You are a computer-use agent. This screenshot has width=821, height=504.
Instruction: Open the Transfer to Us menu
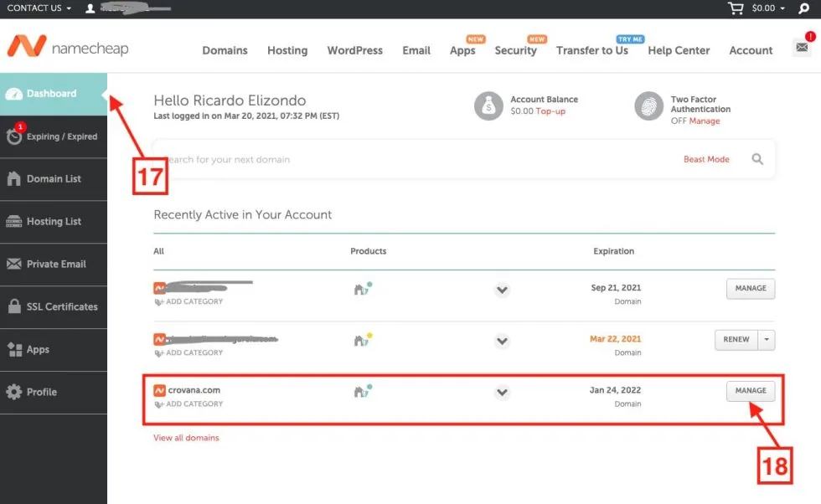[x=592, y=50]
